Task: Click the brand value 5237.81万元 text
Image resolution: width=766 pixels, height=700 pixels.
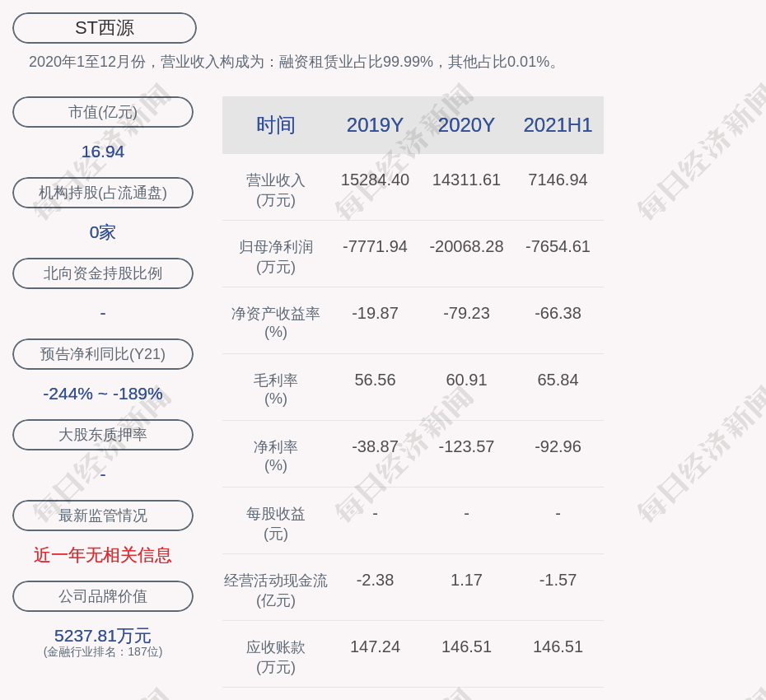Action: point(103,636)
